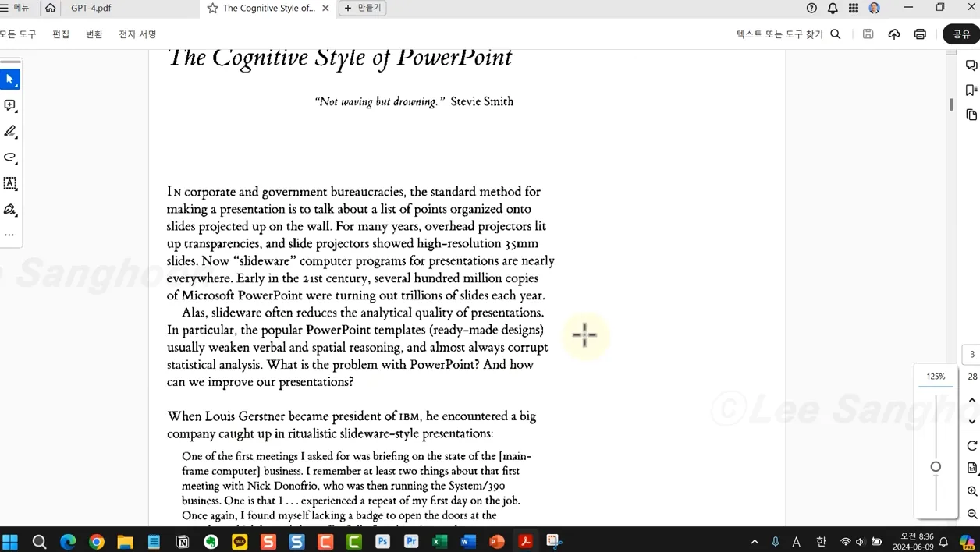The image size is (980, 552).
Task: Open the page thumbnails panel icon
Action: tap(971, 115)
